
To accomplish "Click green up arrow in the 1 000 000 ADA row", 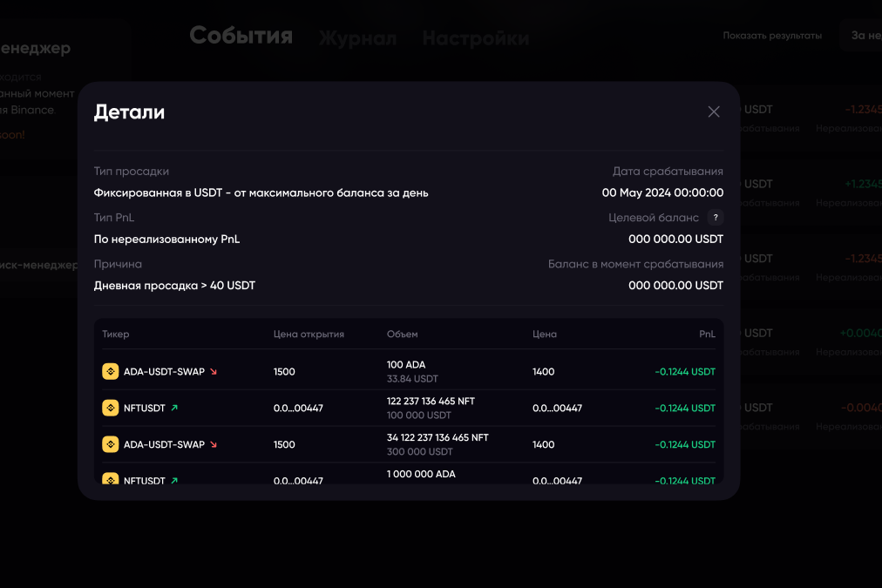I will coord(174,480).
